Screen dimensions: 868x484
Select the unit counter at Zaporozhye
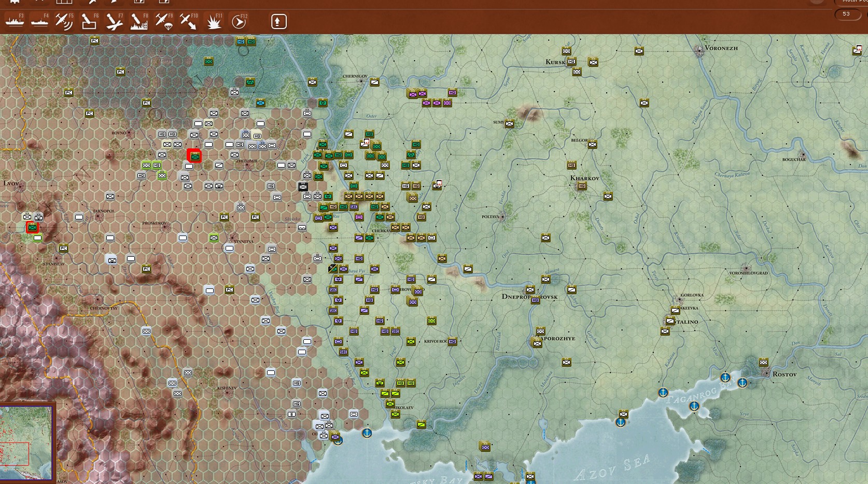point(537,342)
